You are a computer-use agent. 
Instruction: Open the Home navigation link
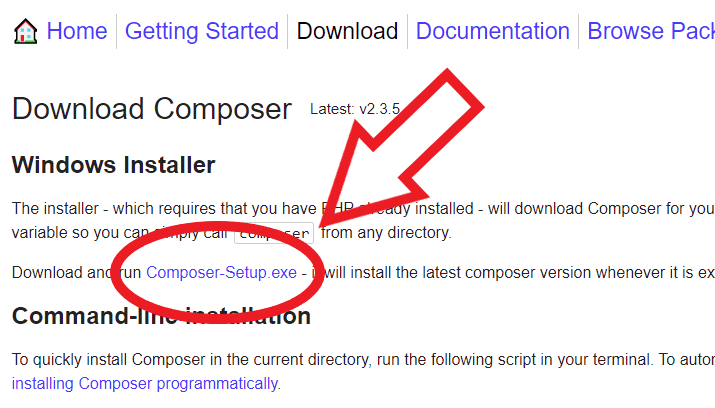click(76, 32)
